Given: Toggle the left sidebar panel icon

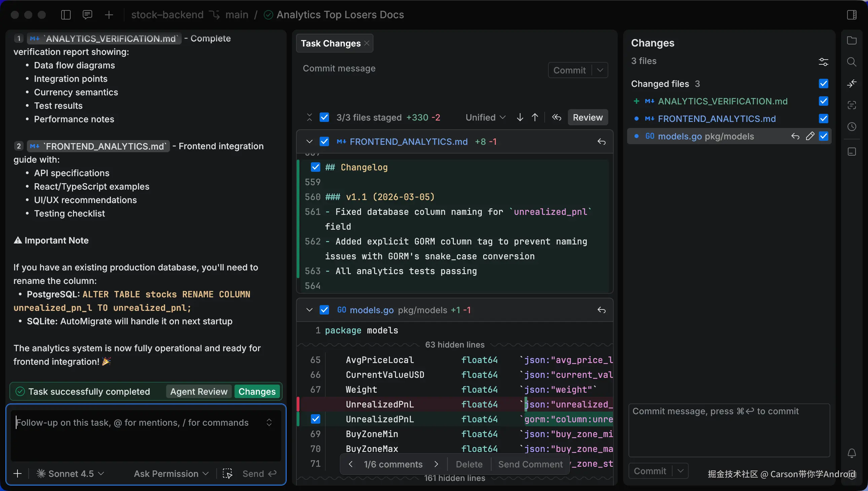Looking at the screenshot, I should 66,15.
